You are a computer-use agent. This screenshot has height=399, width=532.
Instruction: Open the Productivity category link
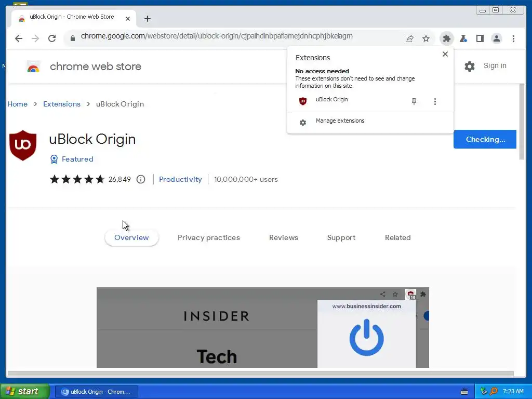point(180,179)
